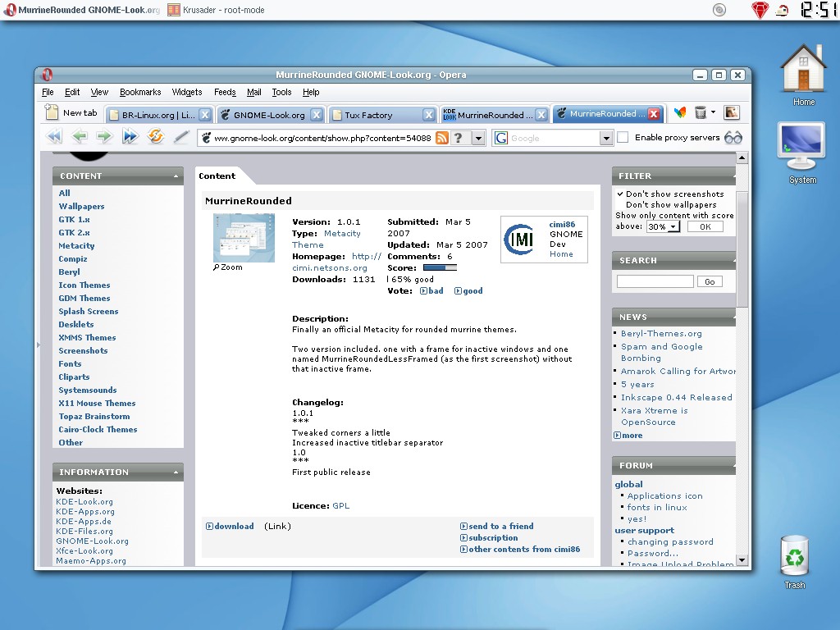Open the Feeds menu

[225, 92]
